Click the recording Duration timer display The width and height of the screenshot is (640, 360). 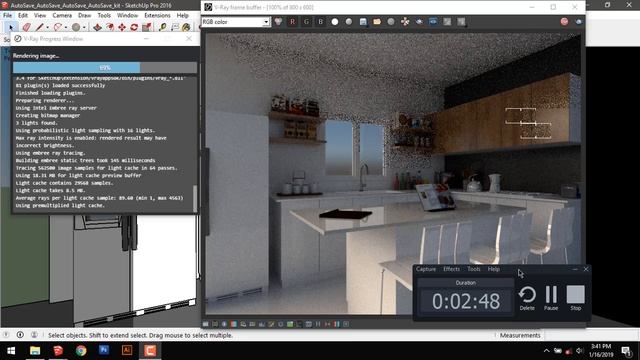point(466,301)
